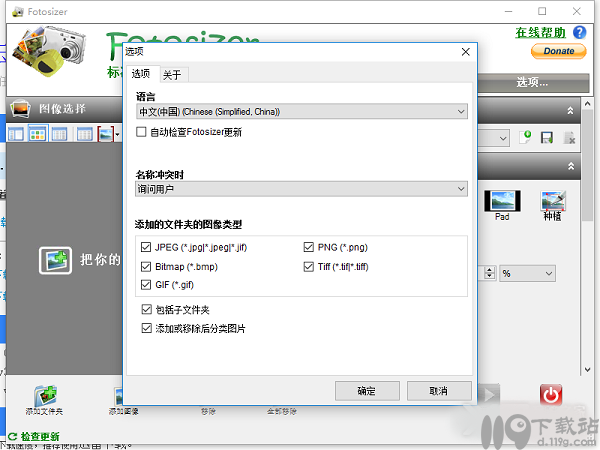The height and width of the screenshot is (450, 600).
Task: Click the disabled start play button
Action: 489,395
